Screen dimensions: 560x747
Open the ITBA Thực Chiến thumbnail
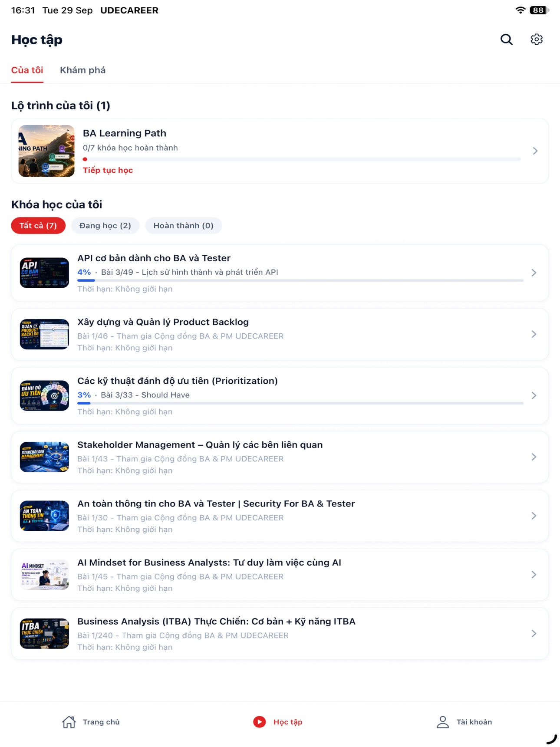click(44, 634)
